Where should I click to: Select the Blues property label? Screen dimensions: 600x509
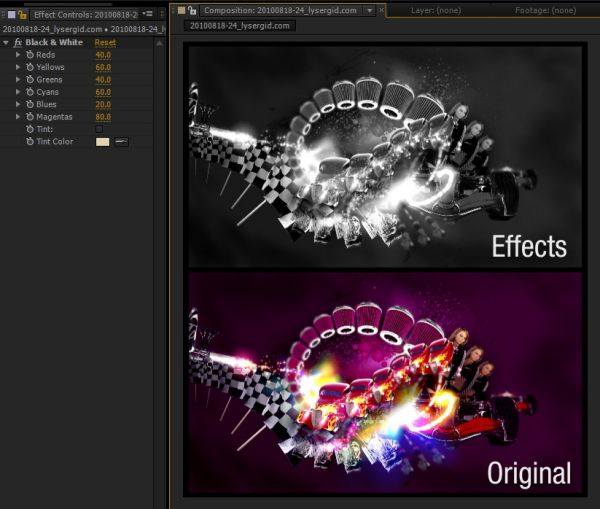coord(46,104)
